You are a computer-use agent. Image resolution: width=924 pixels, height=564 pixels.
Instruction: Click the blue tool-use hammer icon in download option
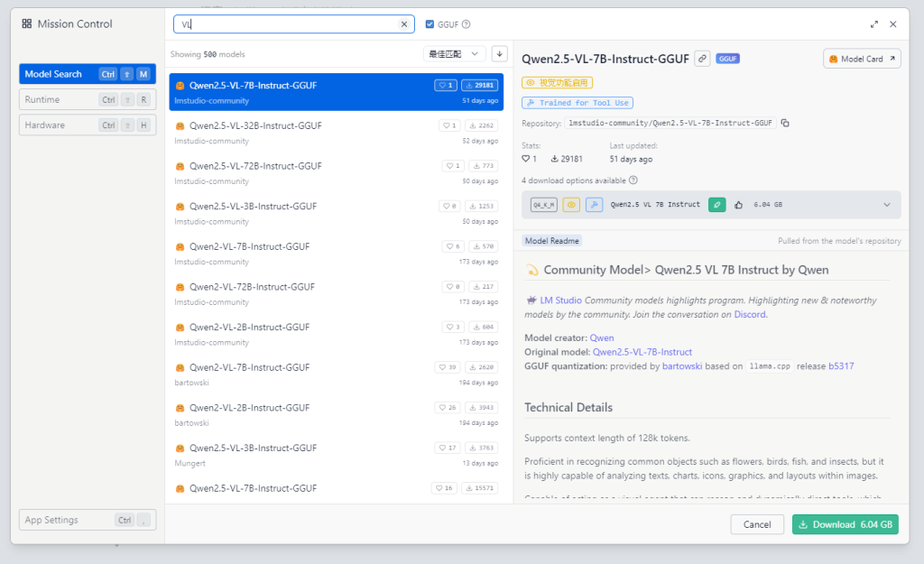(x=594, y=205)
